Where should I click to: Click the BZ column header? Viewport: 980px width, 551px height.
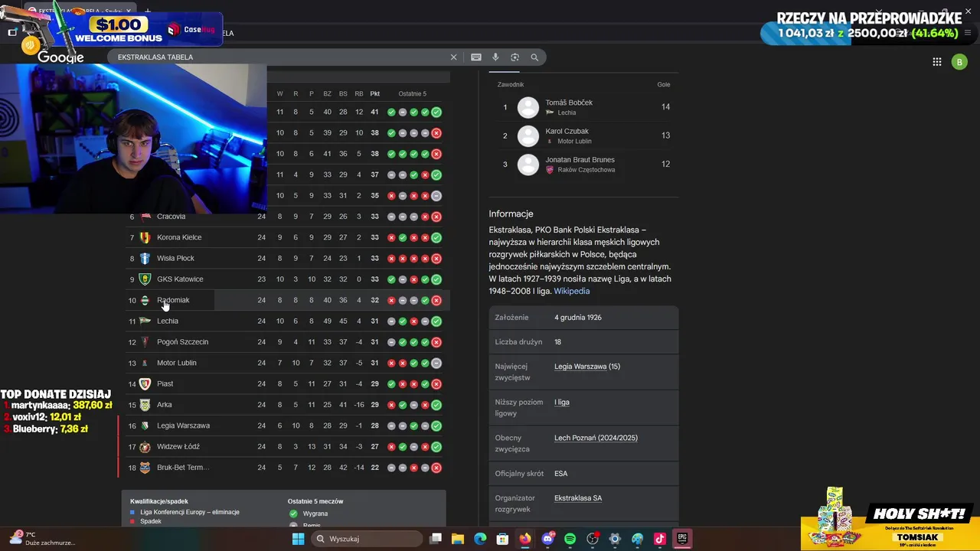(x=327, y=94)
